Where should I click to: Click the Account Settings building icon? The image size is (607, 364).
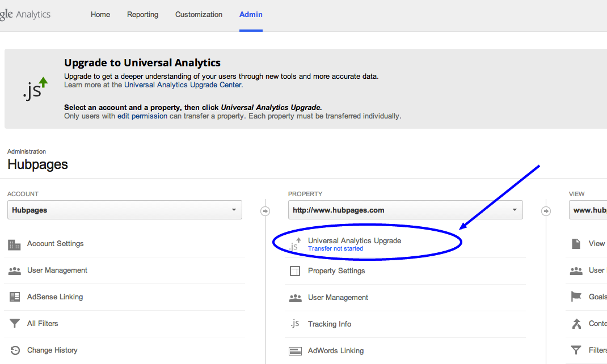14,244
